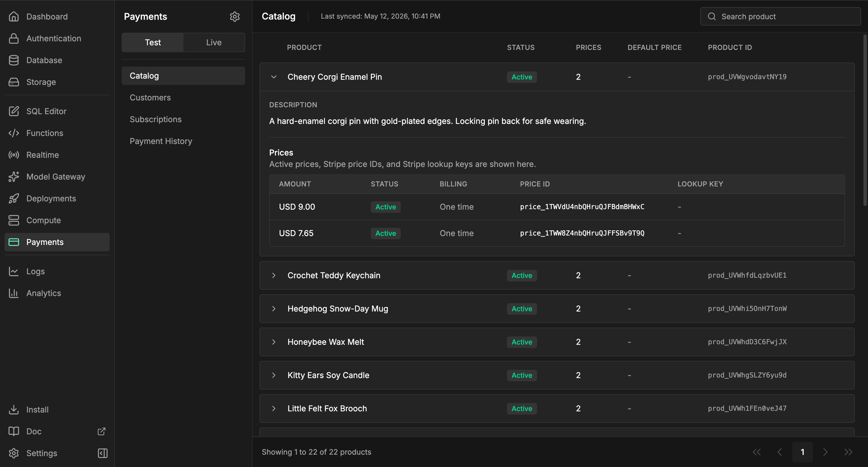Click the Doc external-link icon

tap(101, 431)
